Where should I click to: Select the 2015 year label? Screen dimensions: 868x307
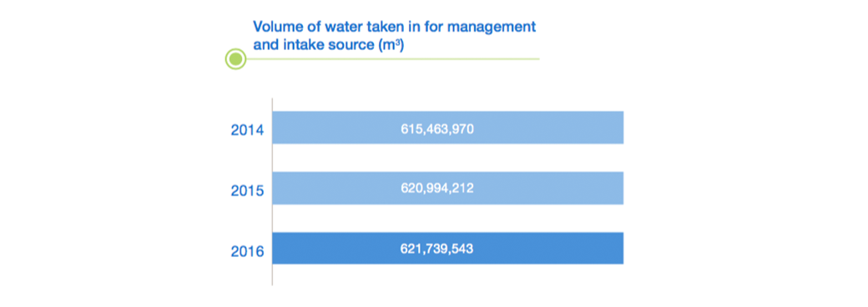(247, 191)
